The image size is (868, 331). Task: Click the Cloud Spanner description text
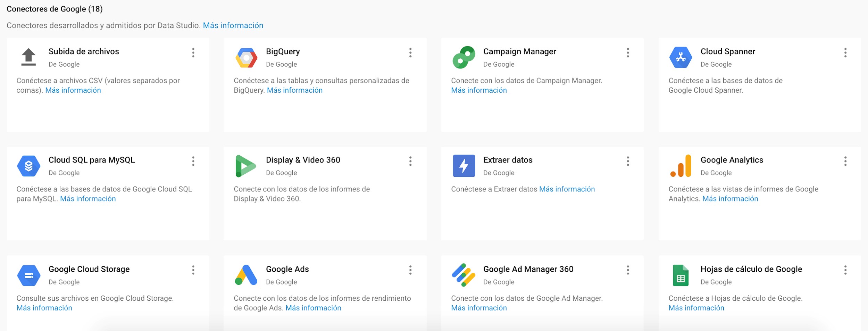click(725, 85)
